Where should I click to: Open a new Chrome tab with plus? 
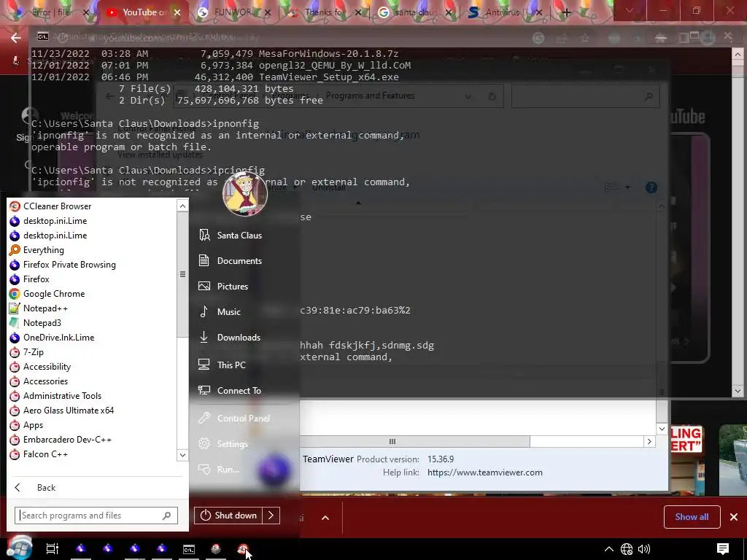click(566, 12)
